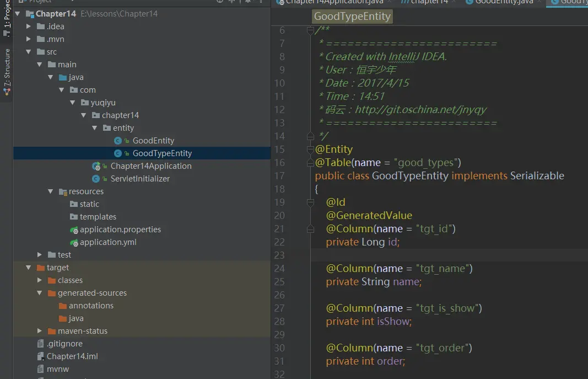The image size is (588, 379).
Task: Collapse the chapter14 package
Action: 84,115
